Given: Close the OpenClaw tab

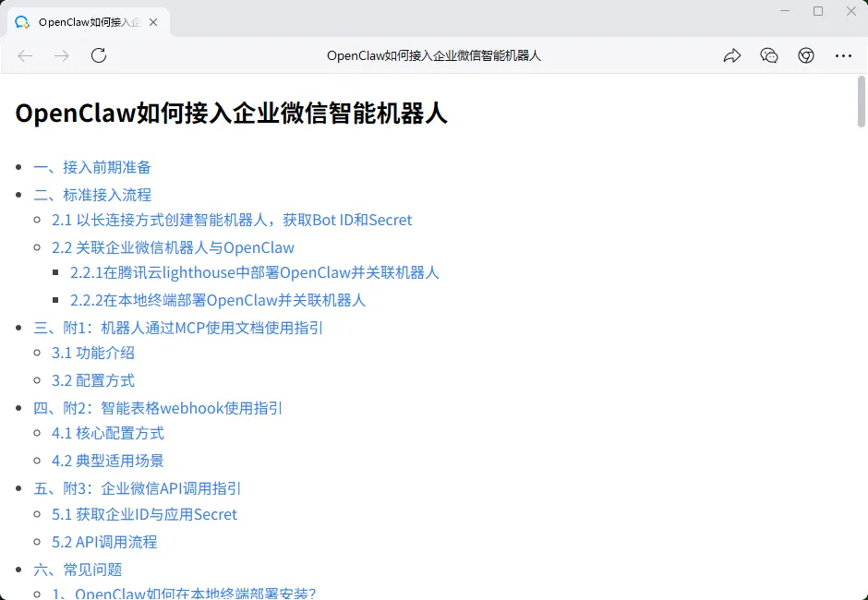Looking at the screenshot, I should point(153,22).
